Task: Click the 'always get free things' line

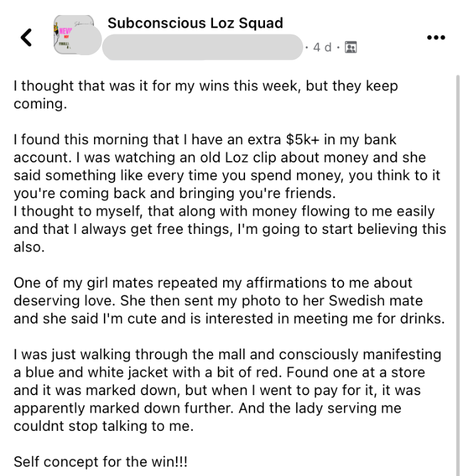Action: point(230,229)
